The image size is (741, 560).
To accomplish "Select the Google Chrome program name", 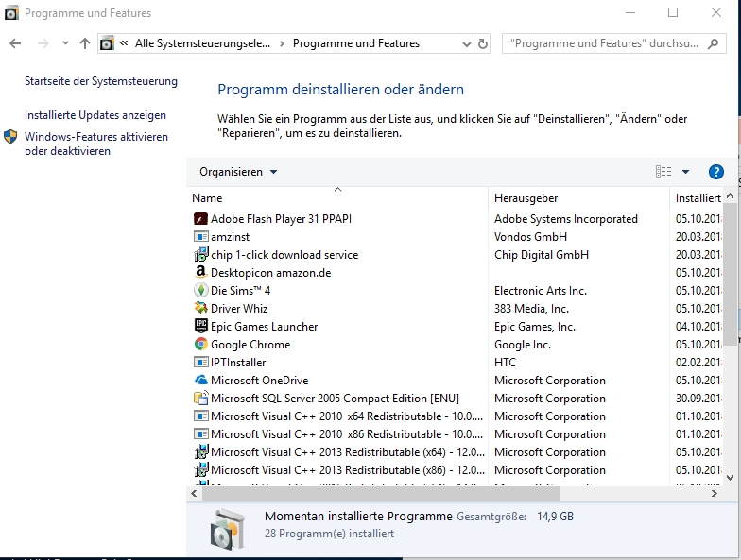I will point(250,345).
